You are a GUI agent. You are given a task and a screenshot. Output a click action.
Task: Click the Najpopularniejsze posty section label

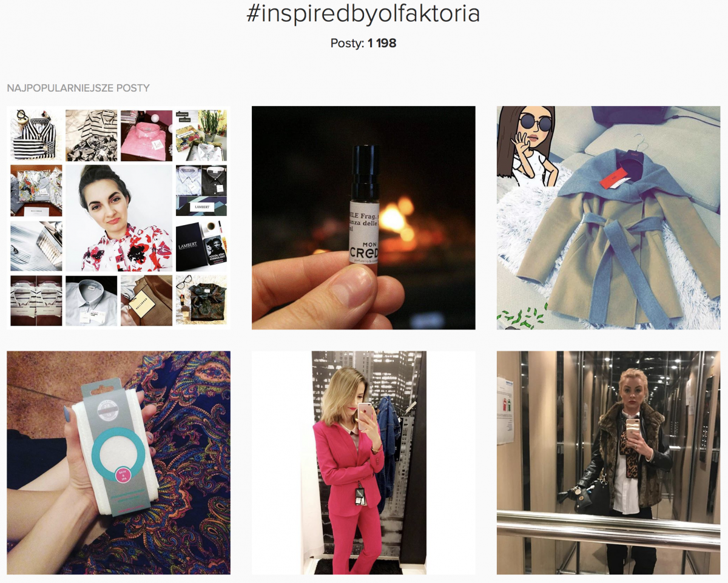pos(78,88)
